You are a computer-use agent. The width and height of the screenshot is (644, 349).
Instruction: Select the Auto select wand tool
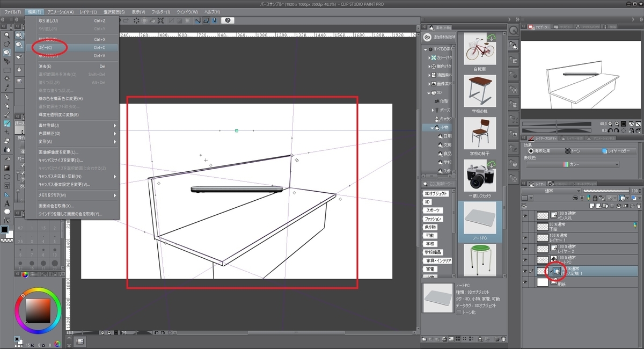pyautogui.click(x=7, y=79)
